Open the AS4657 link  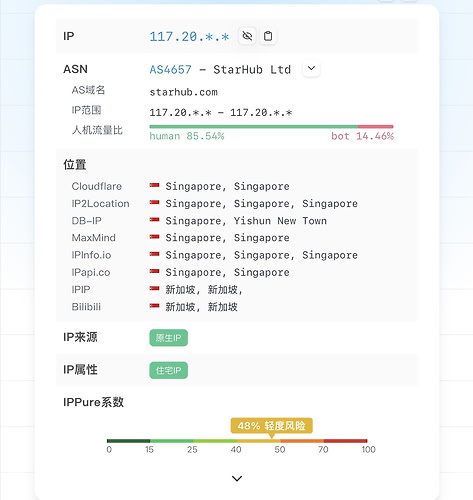tap(171, 70)
